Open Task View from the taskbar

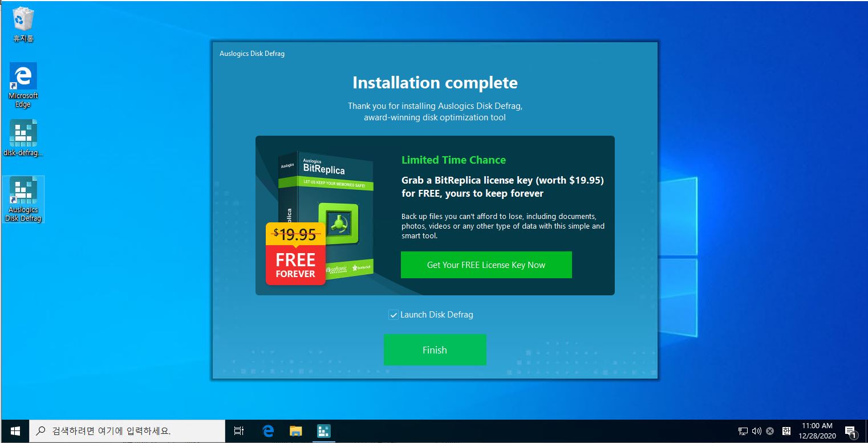pos(239,431)
